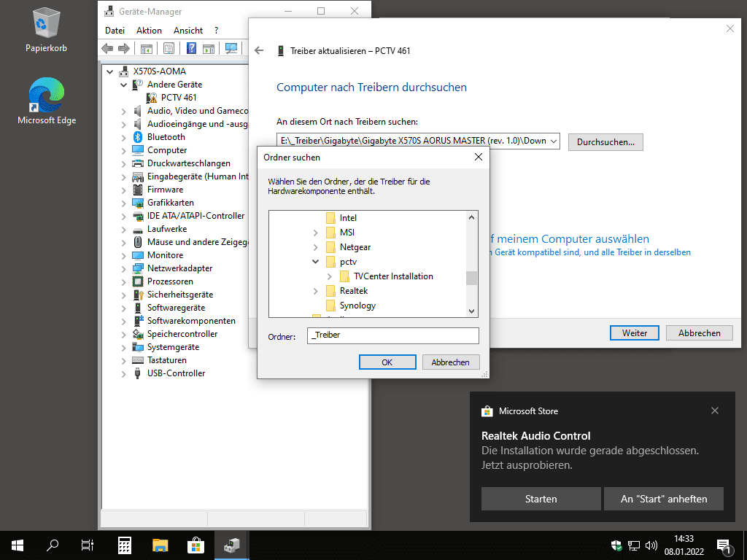747x560 pixels.
Task: Dismiss the Microsoft Store notification
Action: (715, 411)
